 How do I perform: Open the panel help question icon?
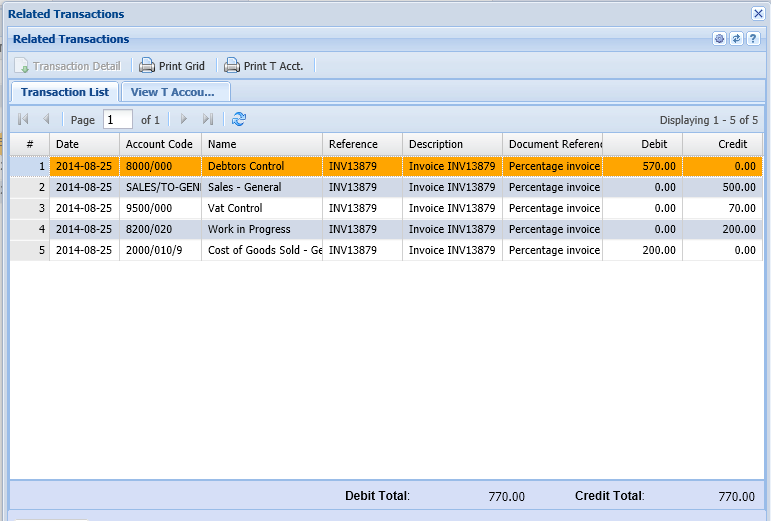coord(753,39)
